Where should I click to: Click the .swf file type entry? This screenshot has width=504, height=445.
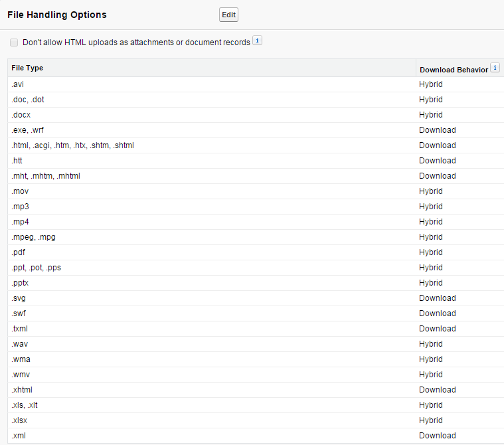(19, 313)
